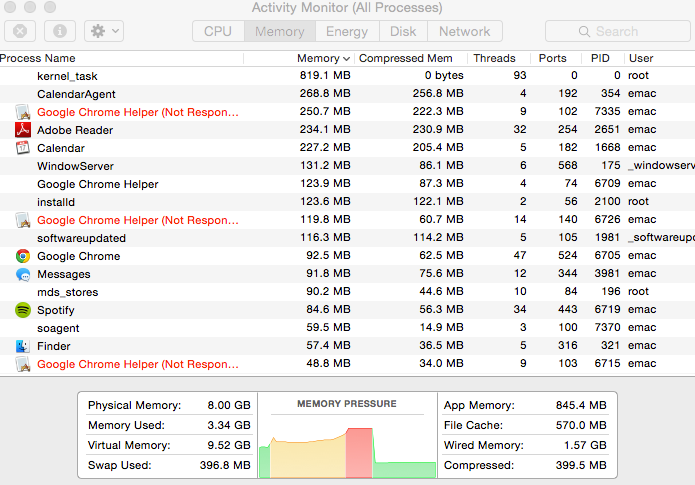Switch to the Network tab
Viewport: 695px width, 485px height.
pyautogui.click(x=465, y=31)
